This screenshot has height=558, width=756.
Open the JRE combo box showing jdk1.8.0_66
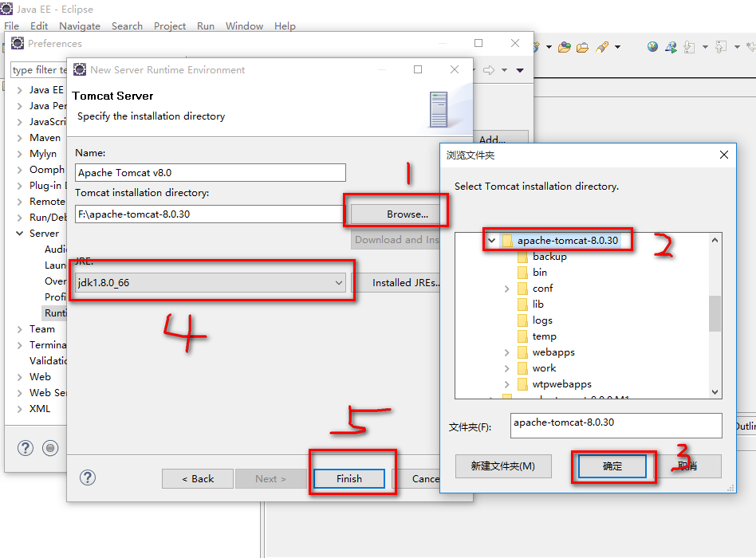coord(211,282)
